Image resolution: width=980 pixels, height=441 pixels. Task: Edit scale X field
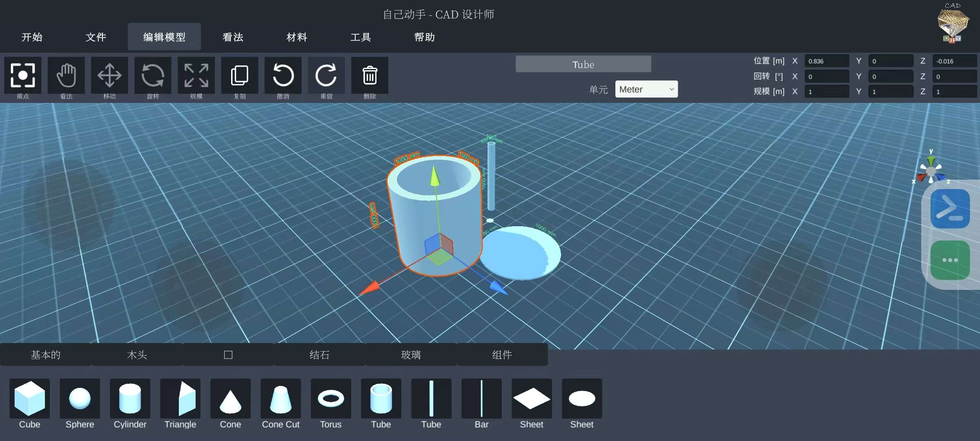tap(827, 91)
